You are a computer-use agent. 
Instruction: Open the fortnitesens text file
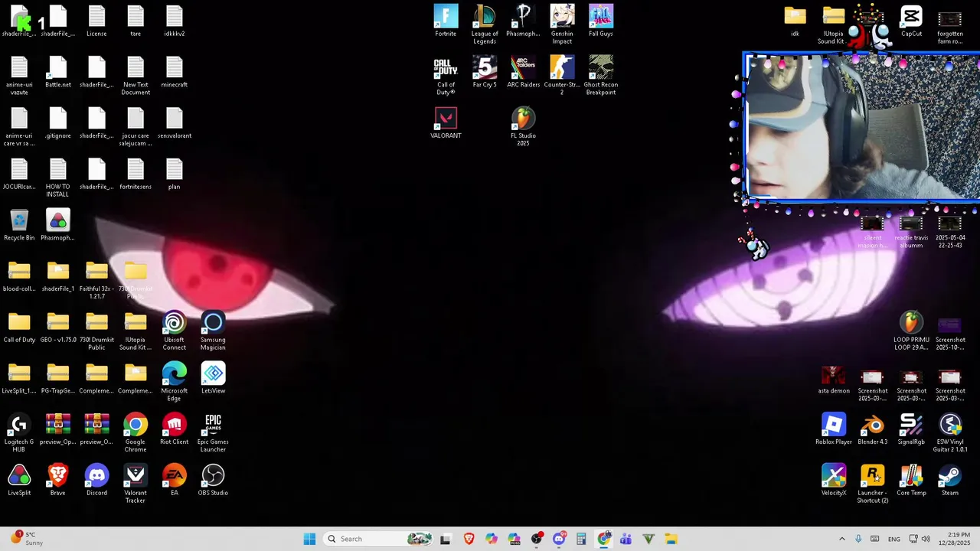tap(136, 174)
